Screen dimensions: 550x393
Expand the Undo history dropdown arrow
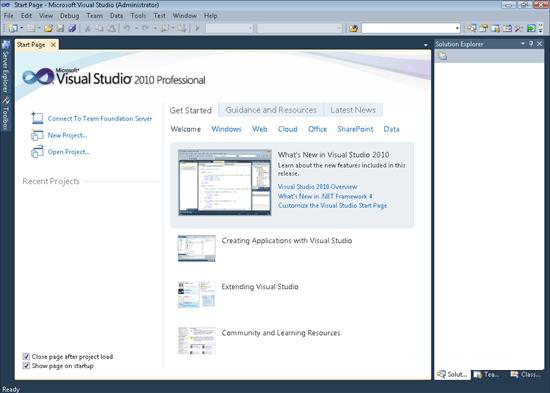point(136,28)
